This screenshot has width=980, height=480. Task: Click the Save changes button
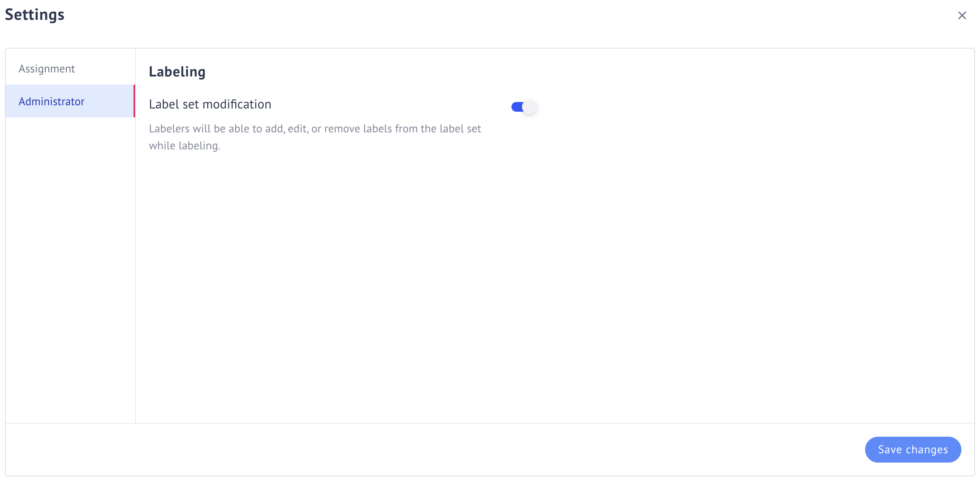coord(913,449)
